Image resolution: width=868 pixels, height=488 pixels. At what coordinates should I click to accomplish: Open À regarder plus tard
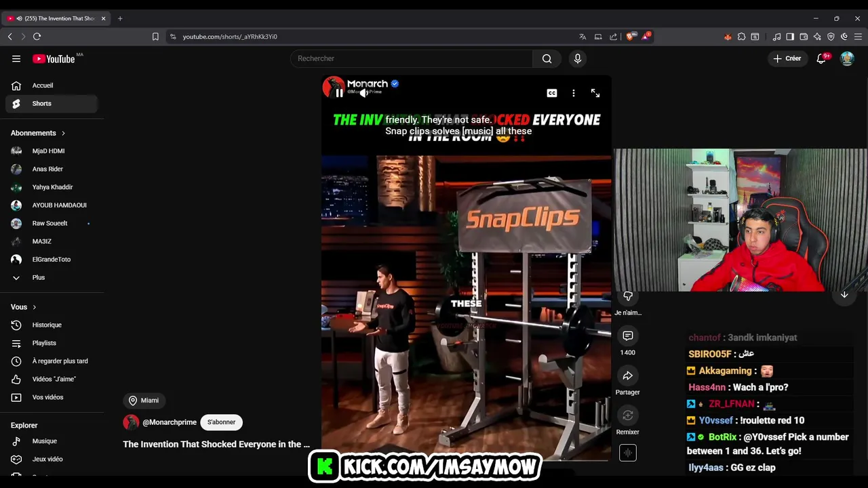[52, 361]
